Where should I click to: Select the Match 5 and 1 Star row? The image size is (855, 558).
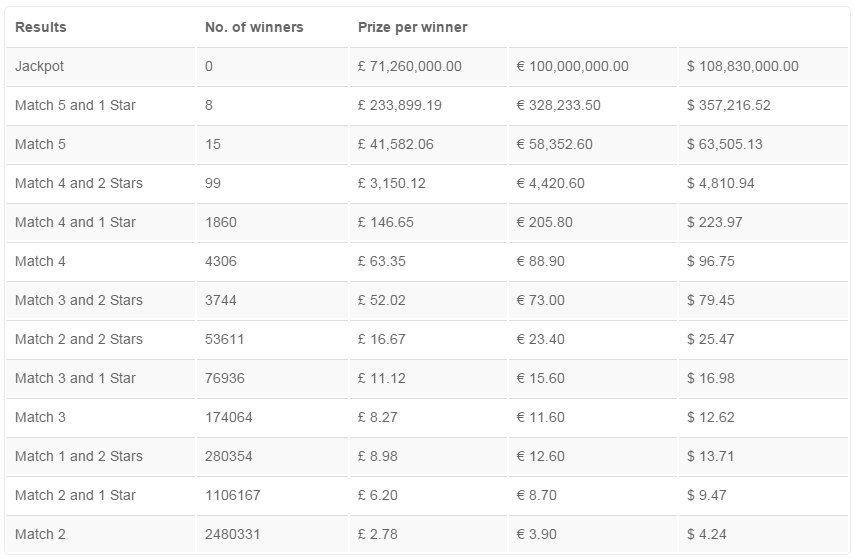[x=428, y=105]
